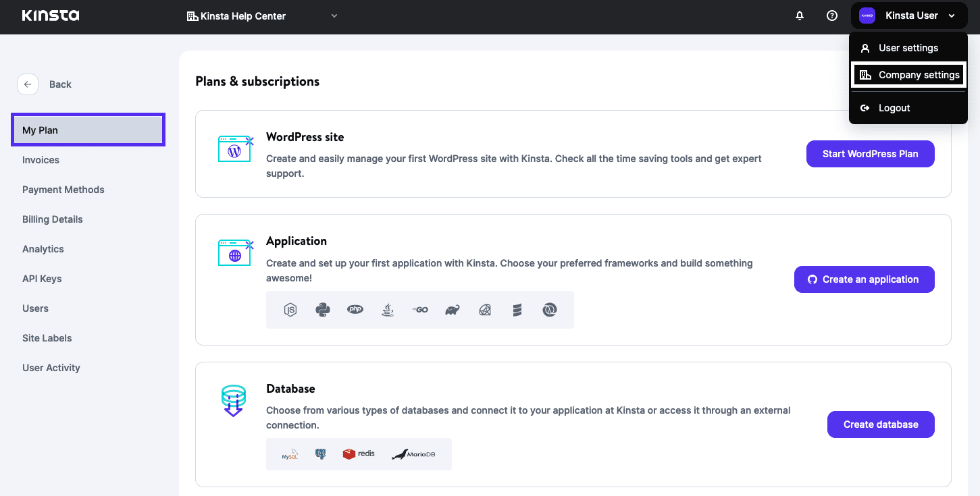Screen dimensions: 980x496
Task: Open the notification bell
Action: 799,15
